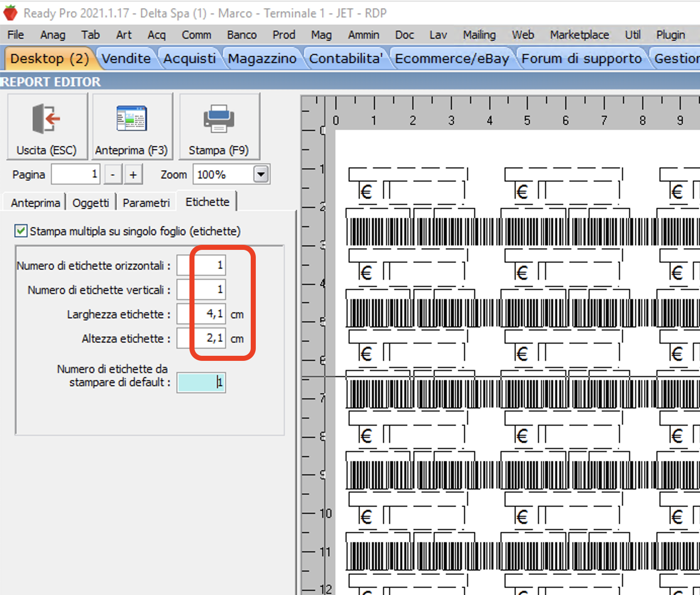Open the Art menu
700x595 pixels.
124,35
